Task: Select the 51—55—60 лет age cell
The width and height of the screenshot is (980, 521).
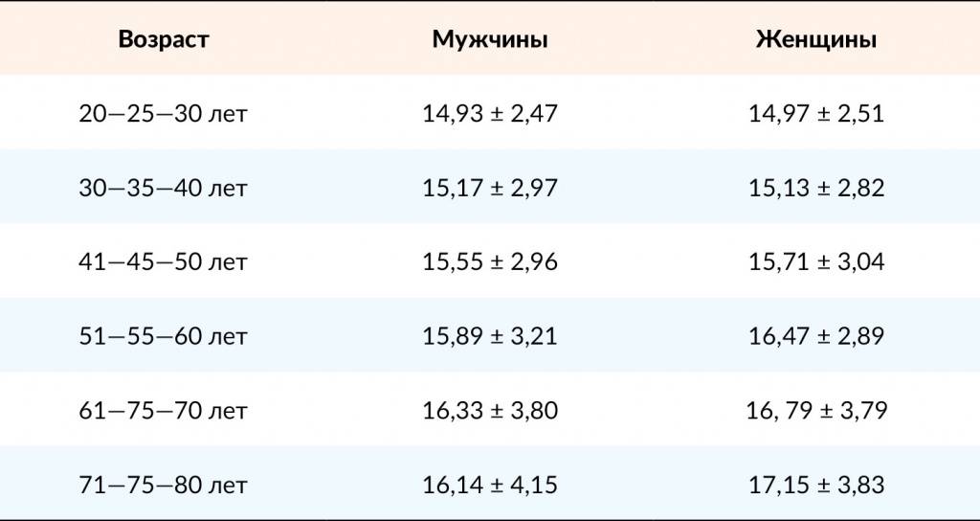Action: pos(164,336)
